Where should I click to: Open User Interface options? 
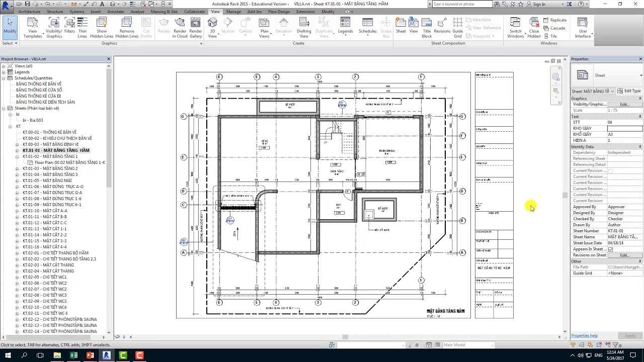(x=583, y=28)
